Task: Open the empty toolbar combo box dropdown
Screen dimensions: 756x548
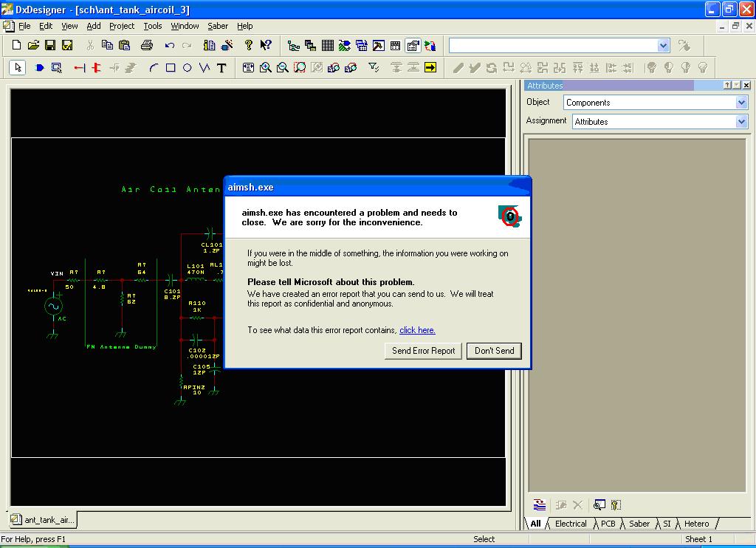Action: (x=662, y=46)
